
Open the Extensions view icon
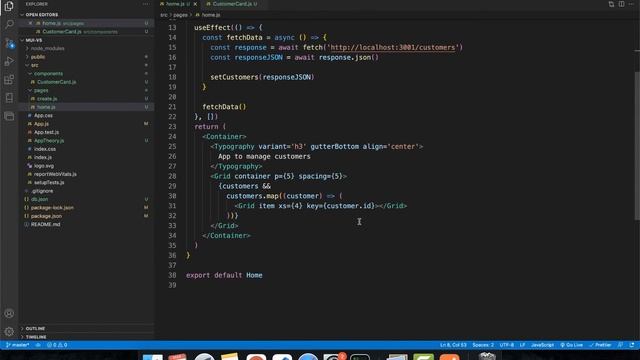9,79
